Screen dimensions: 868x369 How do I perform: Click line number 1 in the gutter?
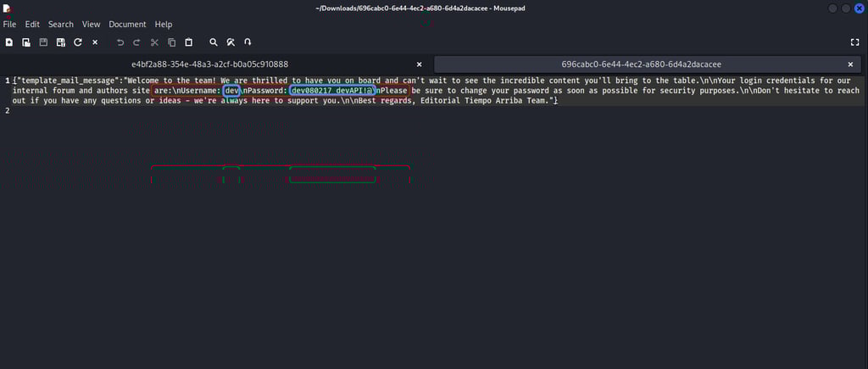click(7, 81)
